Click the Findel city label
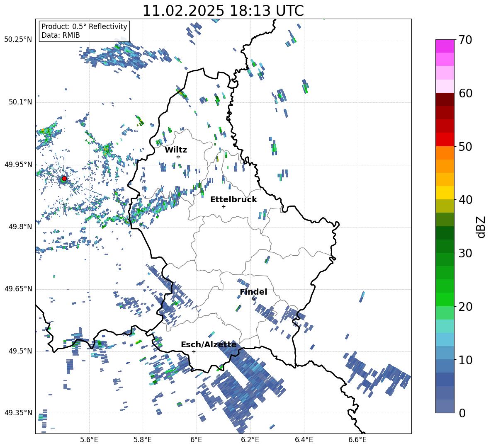The width and height of the screenshot is (491, 448). [253, 292]
